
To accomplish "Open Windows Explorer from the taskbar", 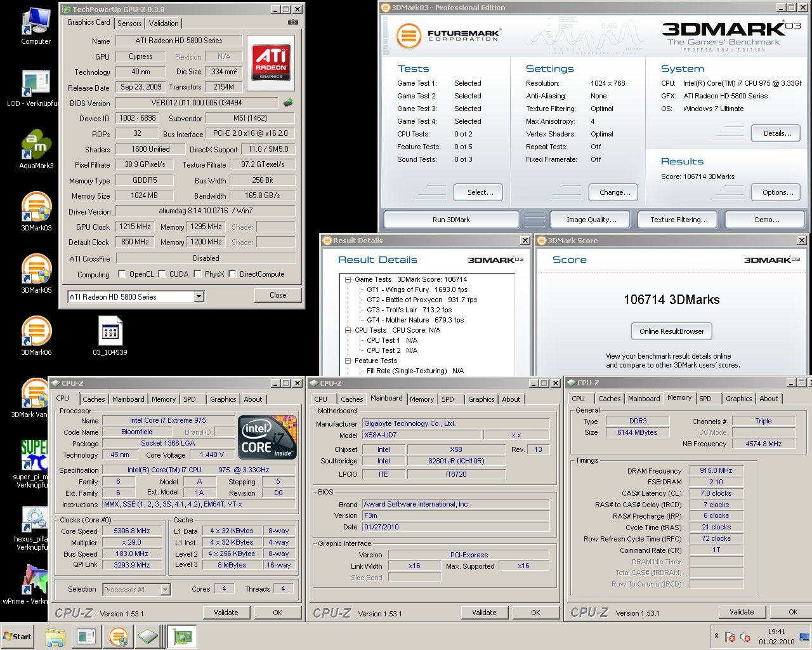I will click(x=55, y=636).
